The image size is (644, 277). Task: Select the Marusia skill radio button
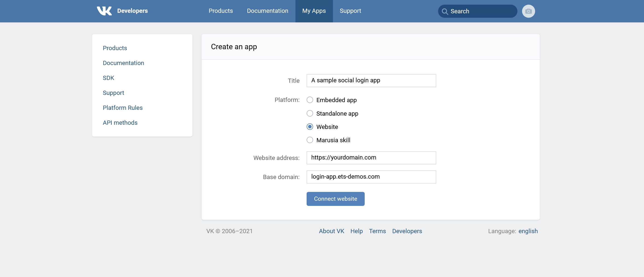[310, 140]
